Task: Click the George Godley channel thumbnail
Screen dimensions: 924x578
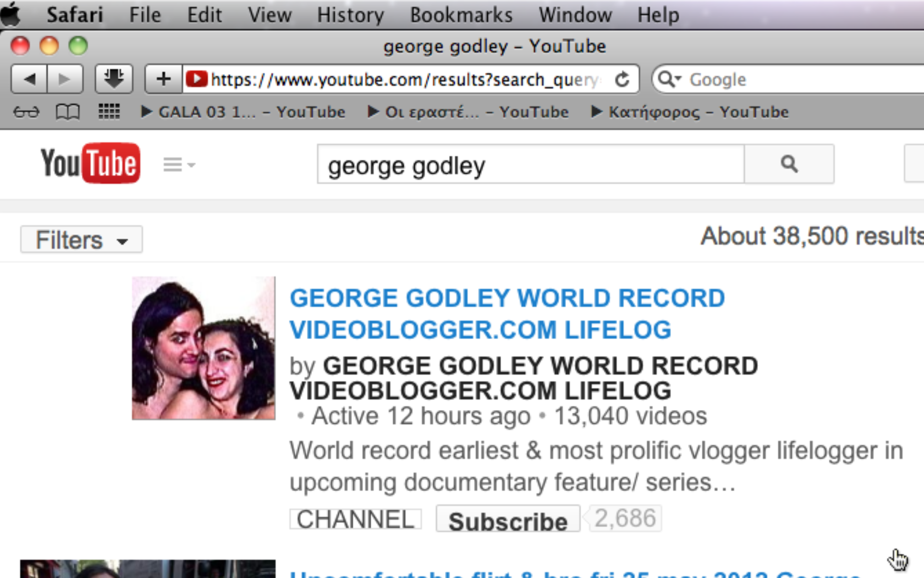Action: point(204,348)
